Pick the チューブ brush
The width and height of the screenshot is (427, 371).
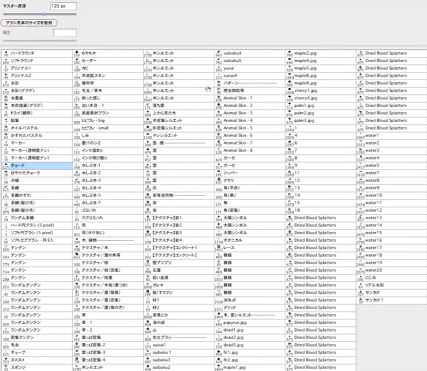(x=37, y=352)
